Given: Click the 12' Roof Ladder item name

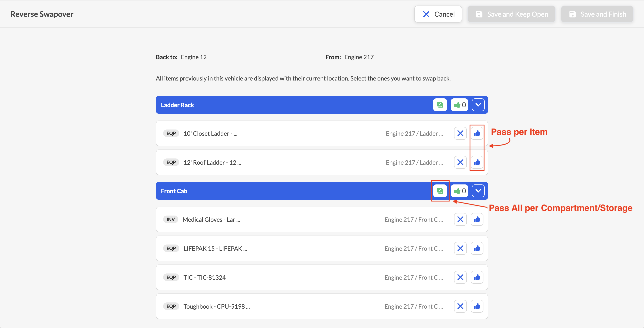Looking at the screenshot, I should pyautogui.click(x=212, y=163).
